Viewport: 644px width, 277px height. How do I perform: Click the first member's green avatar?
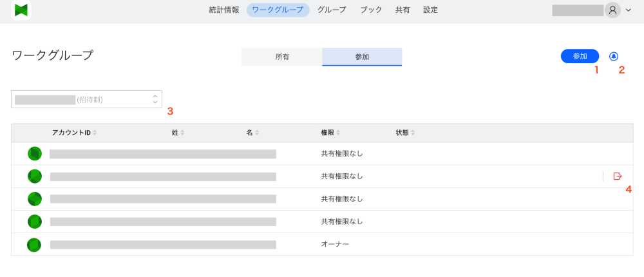[34, 153]
